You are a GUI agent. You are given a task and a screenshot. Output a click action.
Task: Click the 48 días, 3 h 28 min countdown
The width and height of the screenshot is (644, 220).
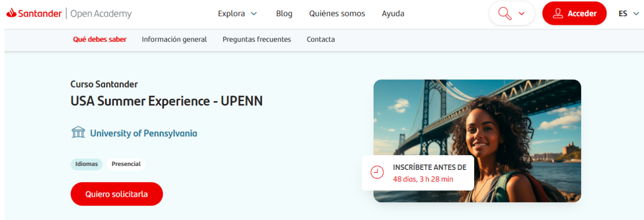pos(423,179)
